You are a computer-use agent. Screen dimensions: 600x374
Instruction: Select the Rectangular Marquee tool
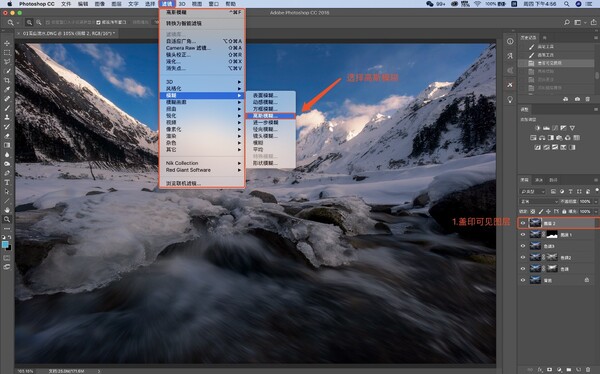click(7, 52)
